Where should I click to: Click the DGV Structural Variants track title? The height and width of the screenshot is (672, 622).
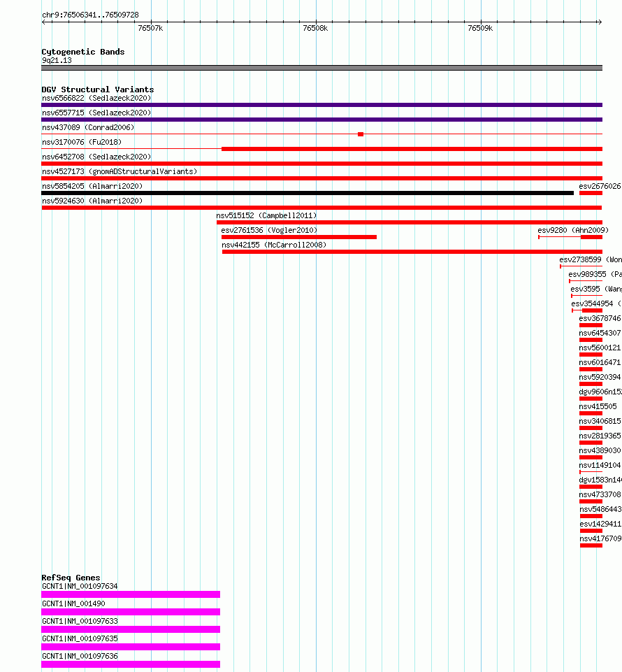click(98, 90)
